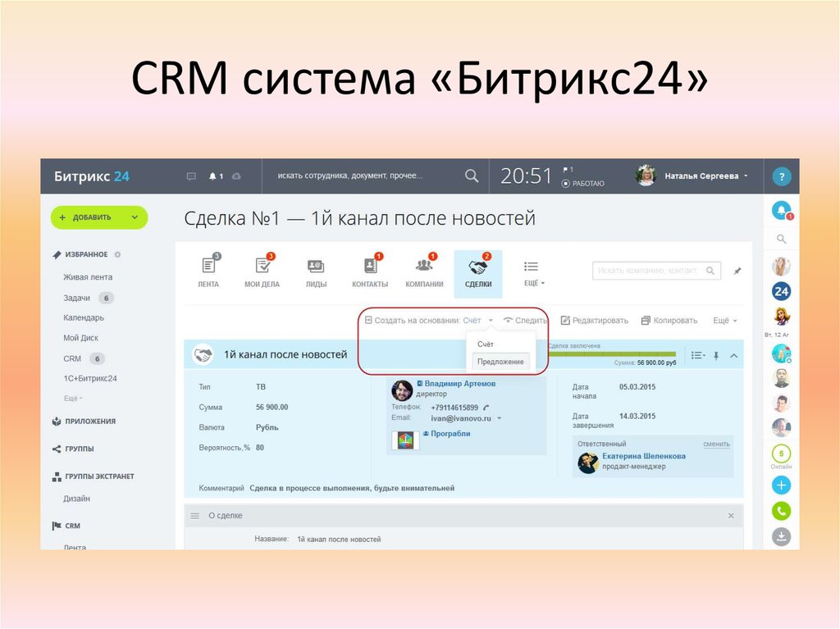This screenshot has width=840, height=629.
Task: Click the magnifier icon in header search
Action: coord(472,175)
